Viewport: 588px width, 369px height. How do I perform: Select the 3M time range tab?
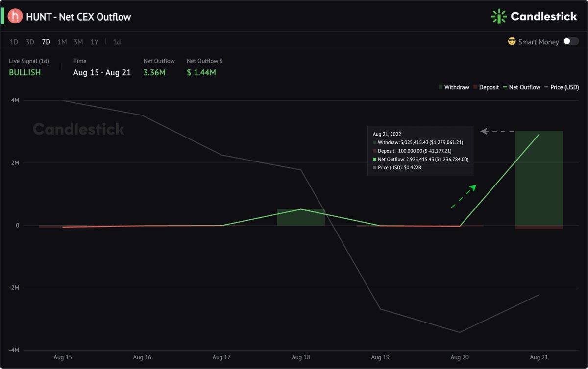tap(78, 42)
